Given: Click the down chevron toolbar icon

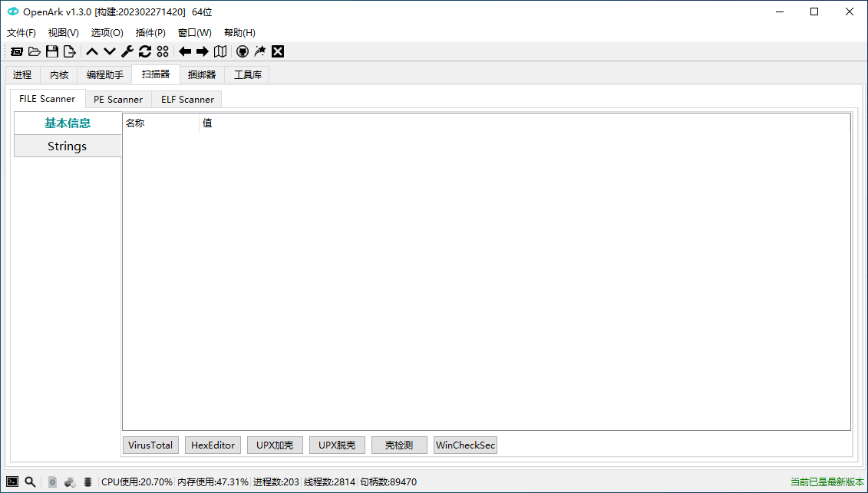Looking at the screenshot, I should click(x=110, y=51).
